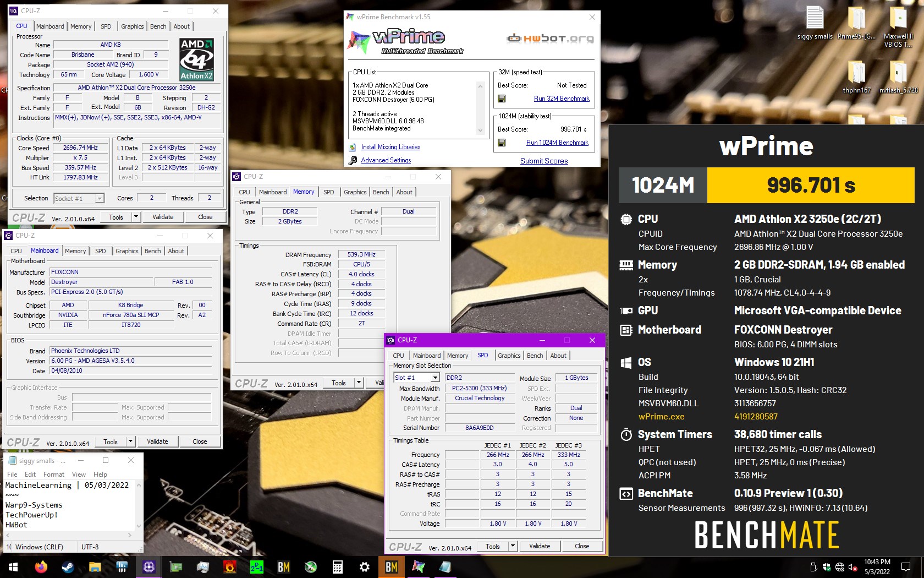924x578 pixels.
Task: Open Firefox from the taskbar
Action: coord(41,566)
